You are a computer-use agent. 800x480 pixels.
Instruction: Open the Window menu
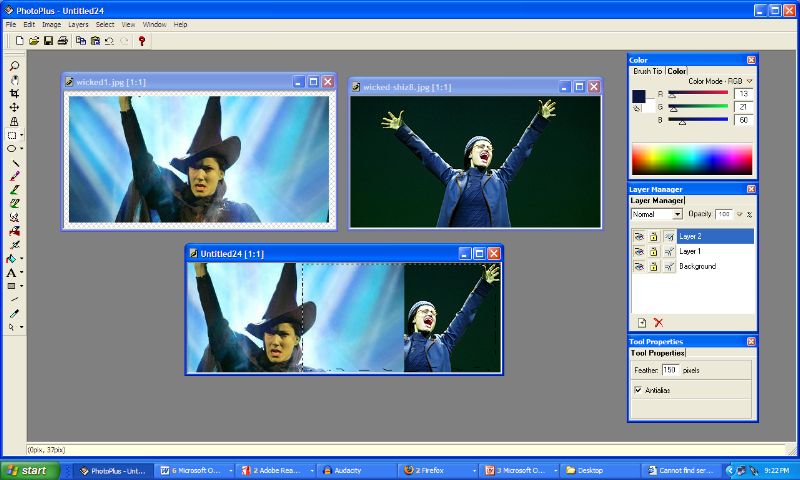[154, 24]
